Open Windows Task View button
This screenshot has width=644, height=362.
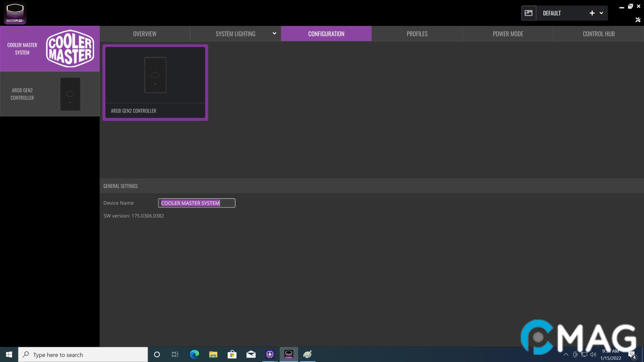coord(175,354)
